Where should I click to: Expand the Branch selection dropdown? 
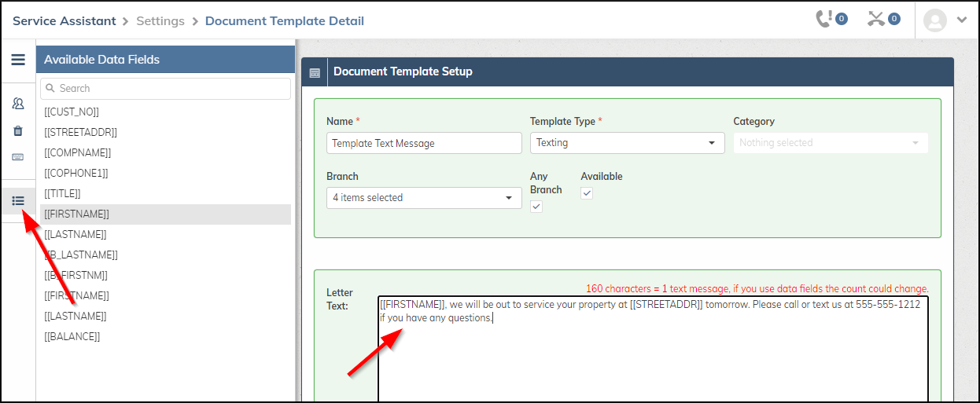click(424, 198)
